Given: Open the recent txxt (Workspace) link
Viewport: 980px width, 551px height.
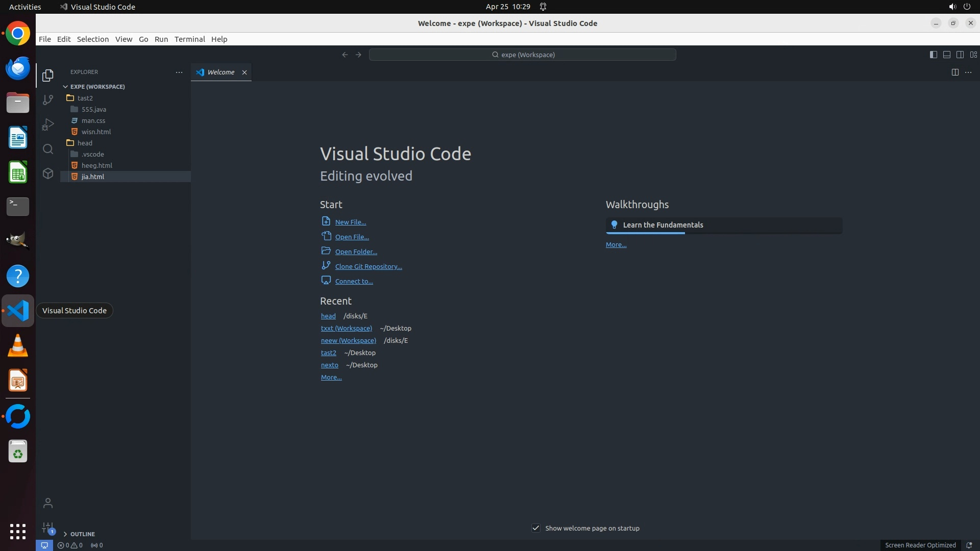Looking at the screenshot, I should point(346,328).
